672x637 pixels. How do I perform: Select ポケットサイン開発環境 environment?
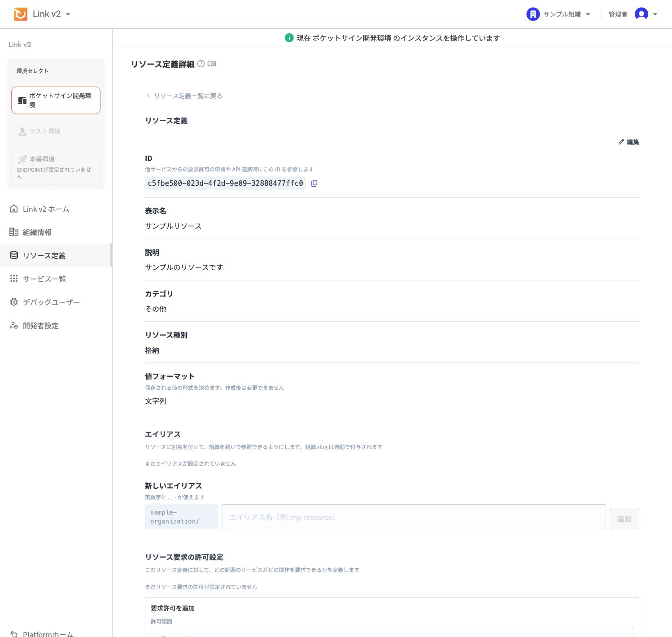click(56, 100)
